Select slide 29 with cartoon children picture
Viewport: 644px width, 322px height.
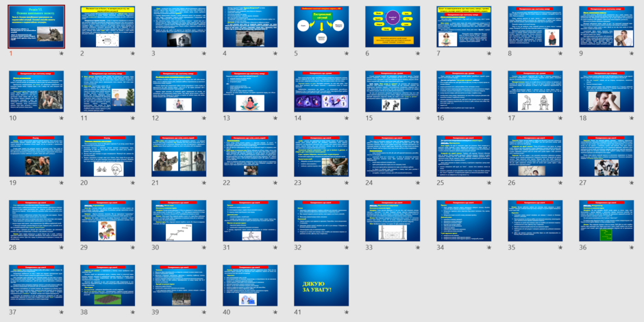108,221
